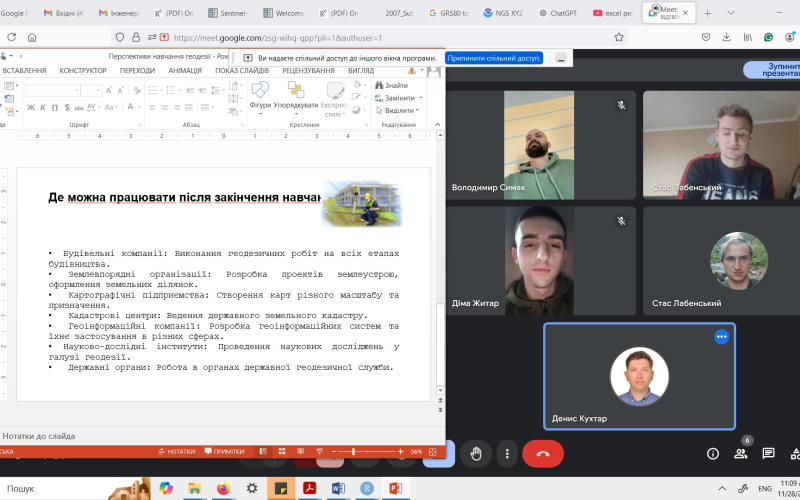The image size is (800, 500).
Task: Open a new browser tab
Action: coord(707,13)
